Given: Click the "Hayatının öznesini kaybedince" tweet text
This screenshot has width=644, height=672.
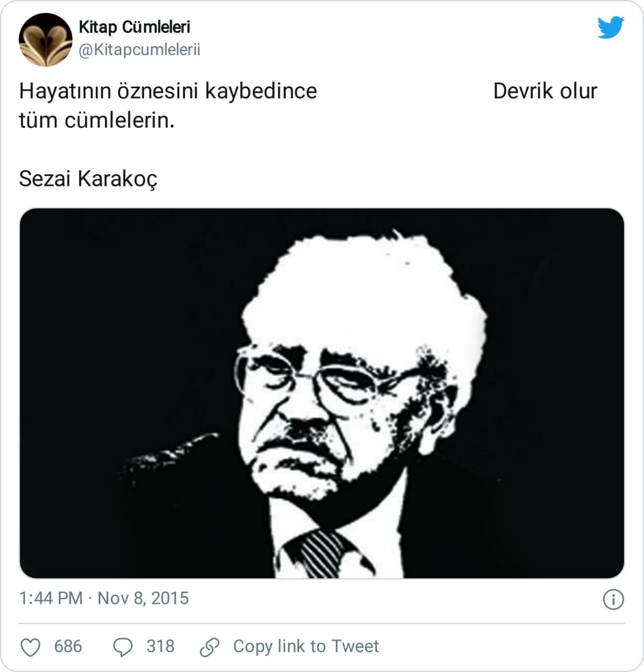Looking at the screenshot, I should click(x=168, y=91).
